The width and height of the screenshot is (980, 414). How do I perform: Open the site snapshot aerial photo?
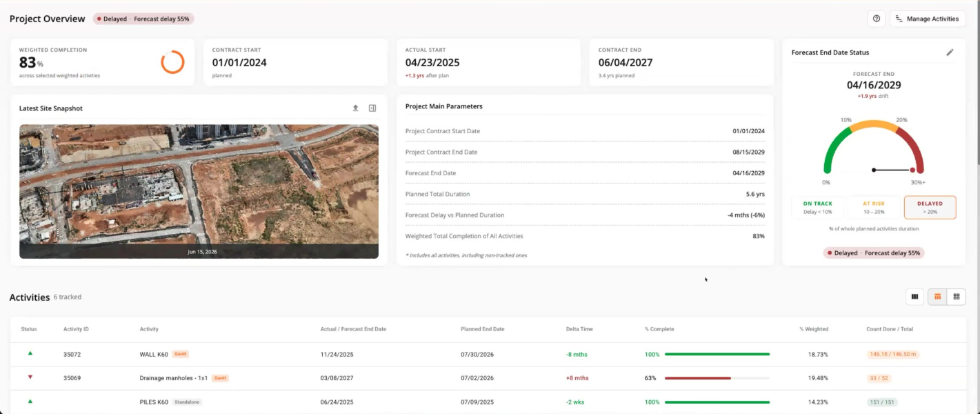coord(199,191)
